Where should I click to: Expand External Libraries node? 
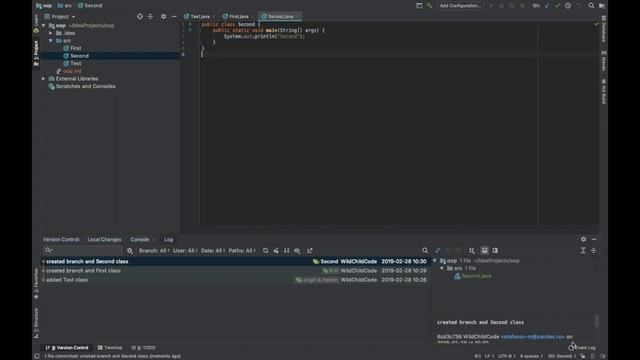pos(44,79)
